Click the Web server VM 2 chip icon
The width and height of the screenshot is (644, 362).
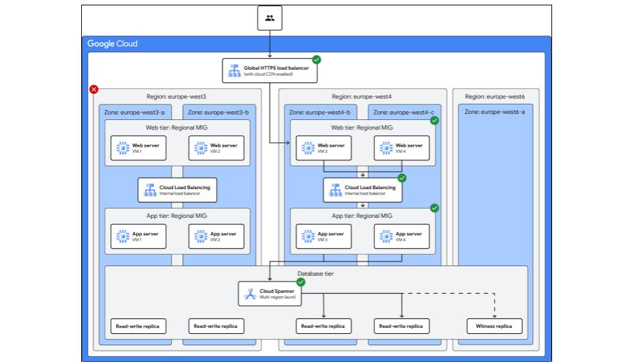201,147
